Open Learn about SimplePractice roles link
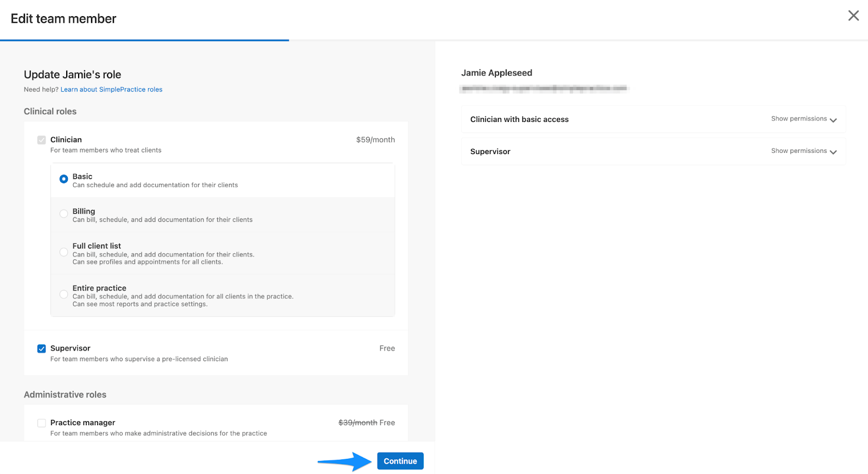868x474 pixels. pyautogui.click(x=111, y=89)
